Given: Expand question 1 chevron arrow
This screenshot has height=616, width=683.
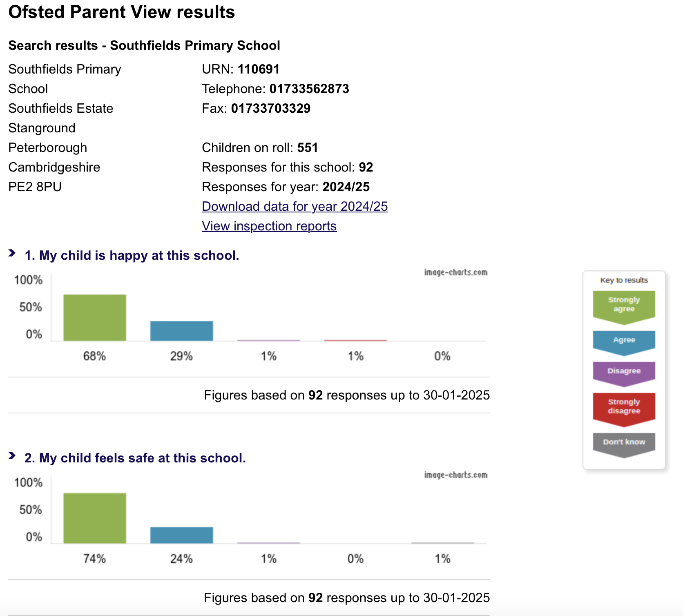Looking at the screenshot, I should click(12, 254).
